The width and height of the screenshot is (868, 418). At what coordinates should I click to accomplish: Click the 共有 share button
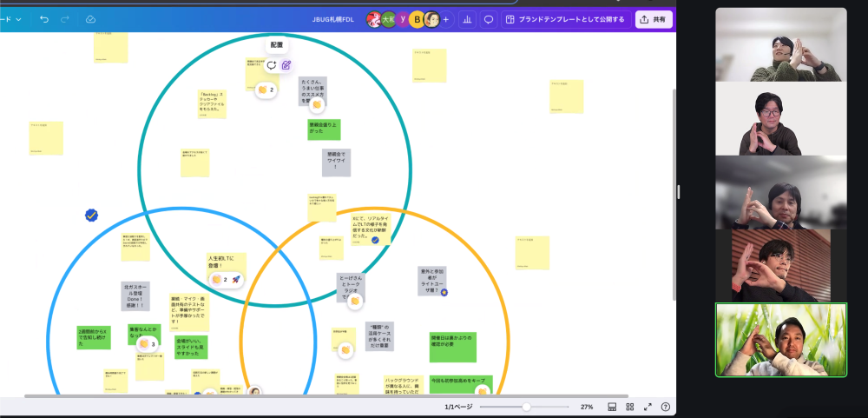(654, 19)
